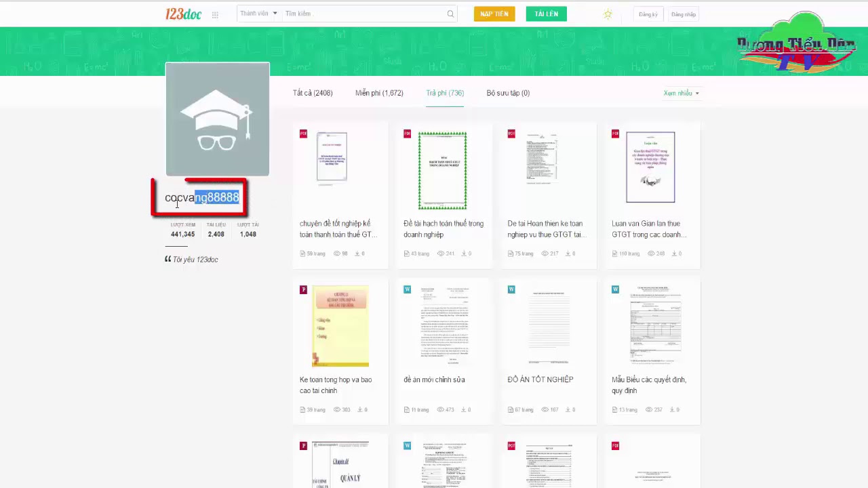Viewport: 868px width, 488px height.
Task: Click download icon on Mẫu Biểu card
Action: [x=672, y=409]
